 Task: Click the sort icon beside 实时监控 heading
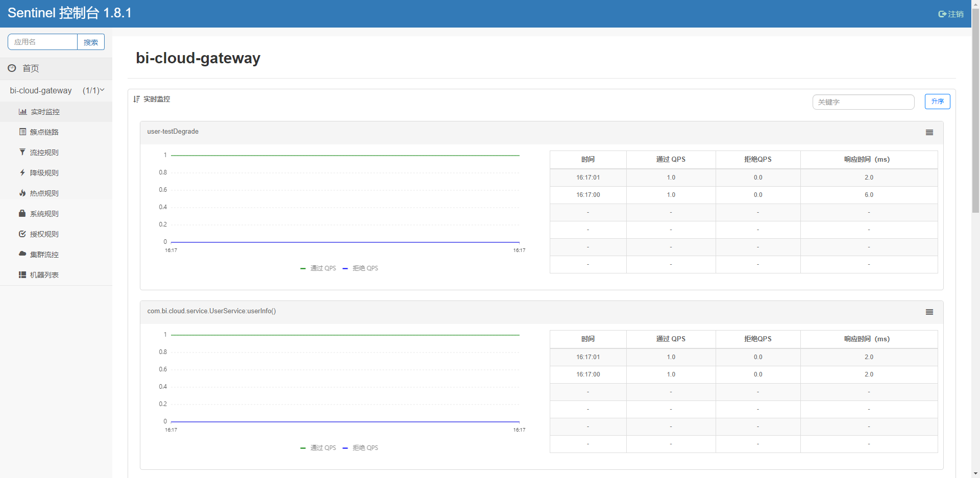pos(136,99)
